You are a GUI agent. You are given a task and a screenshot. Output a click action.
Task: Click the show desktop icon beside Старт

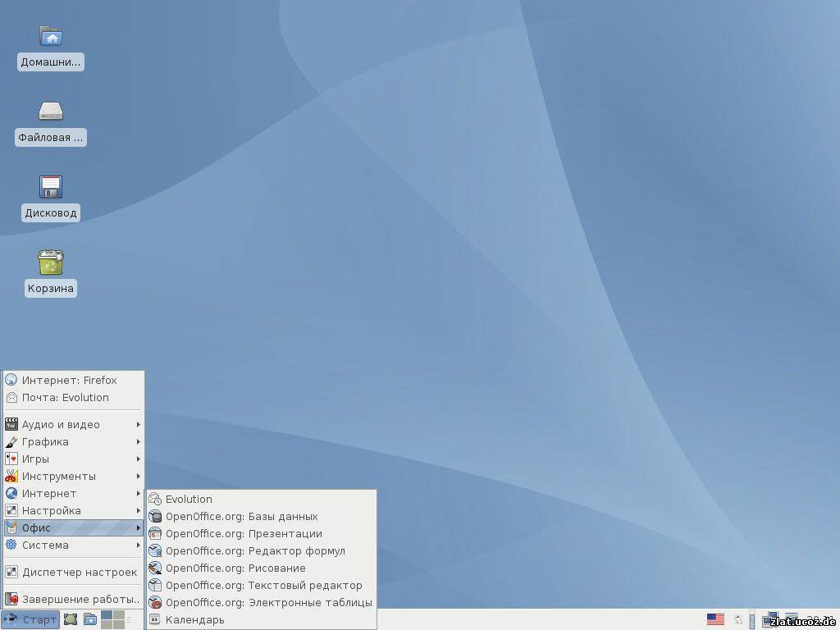[71, 620]
